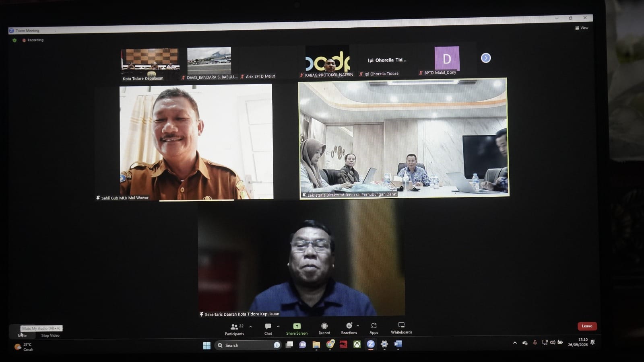
Task: Open the Zoom Apps panel
Action: point(374,328)
